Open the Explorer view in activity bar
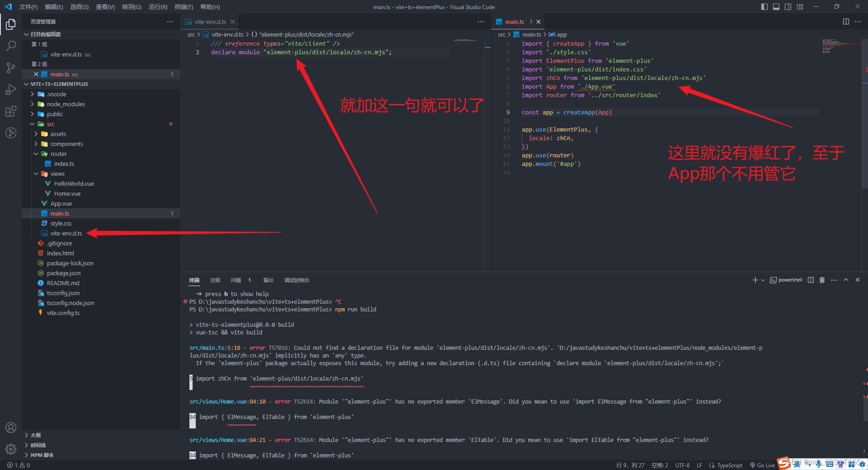 pos(11,24)
